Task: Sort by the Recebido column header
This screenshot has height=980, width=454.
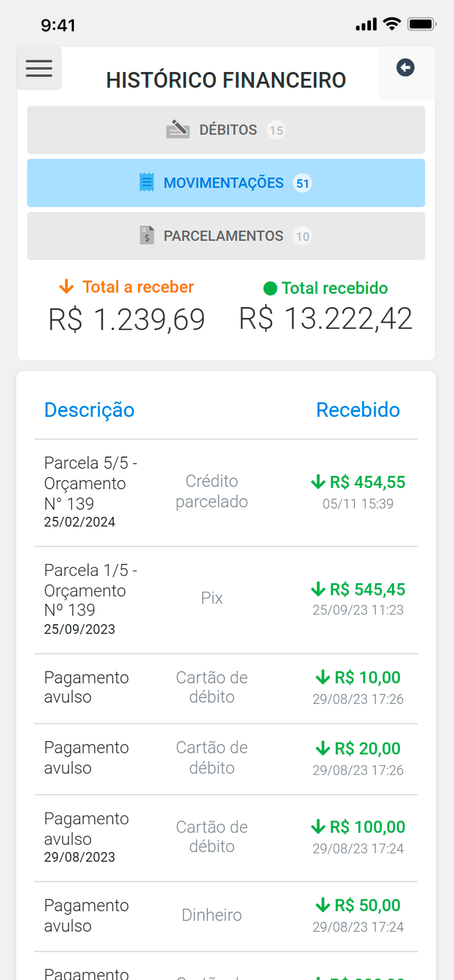Action: [x=358, y=410]
